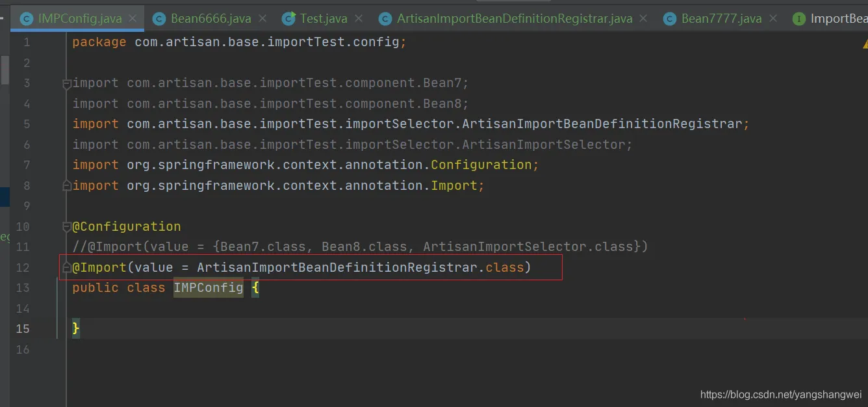Switch to Bean7777.java tab

[x=721, y=19]
